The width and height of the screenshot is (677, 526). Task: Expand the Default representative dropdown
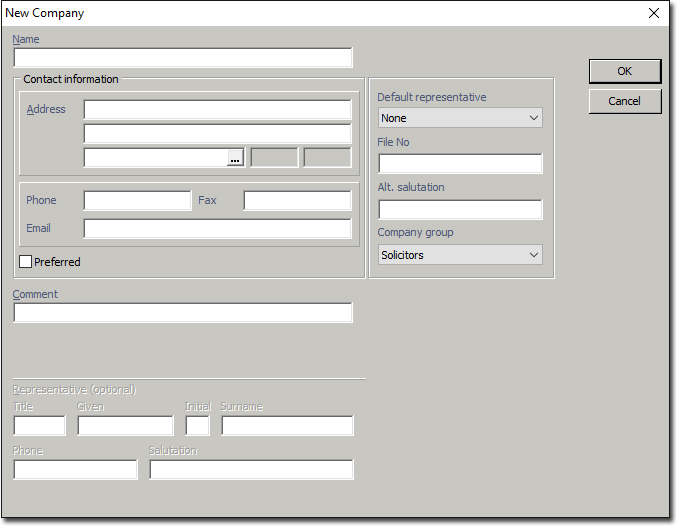(x=460, y=118)
